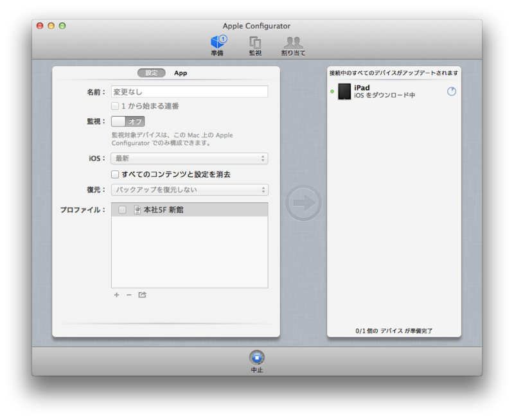Click the iOS をダウンロード中 status text

384,95
